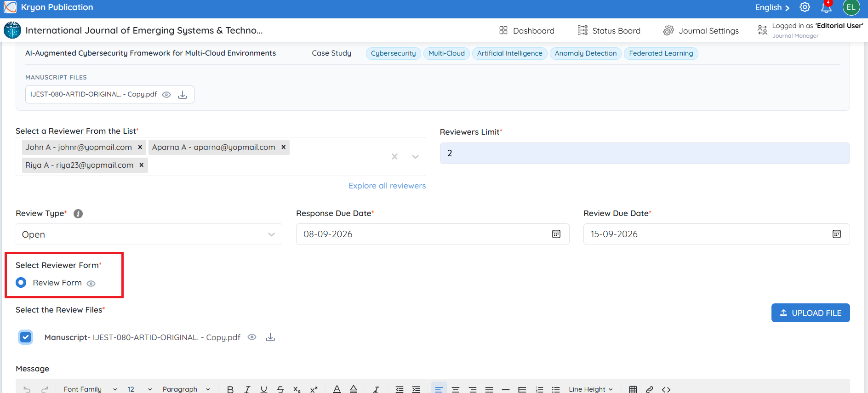Select the Review Form radio button

(21, 283)
